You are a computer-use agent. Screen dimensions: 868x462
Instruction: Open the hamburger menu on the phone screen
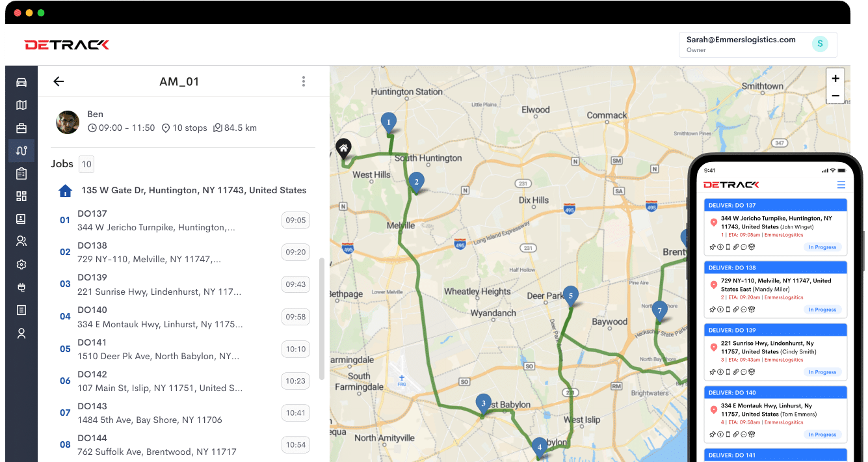tap(842, 185)
